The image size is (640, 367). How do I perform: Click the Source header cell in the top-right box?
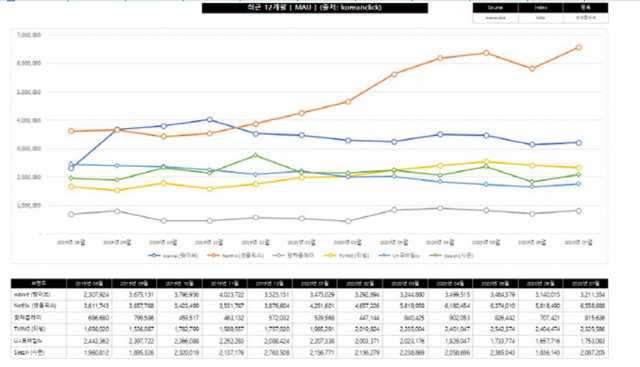[495, 8]
